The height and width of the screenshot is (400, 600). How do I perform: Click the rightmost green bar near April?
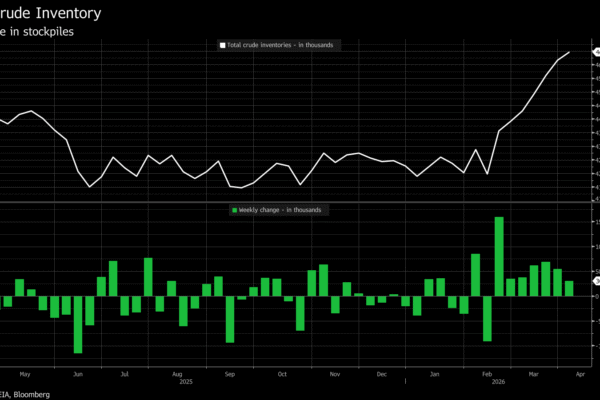point(569,288)
